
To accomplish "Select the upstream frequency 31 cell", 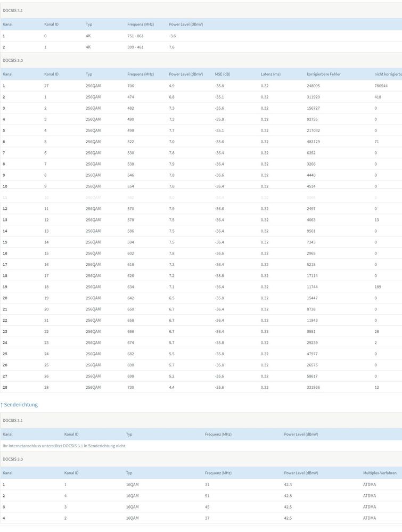I will [207, 485].
